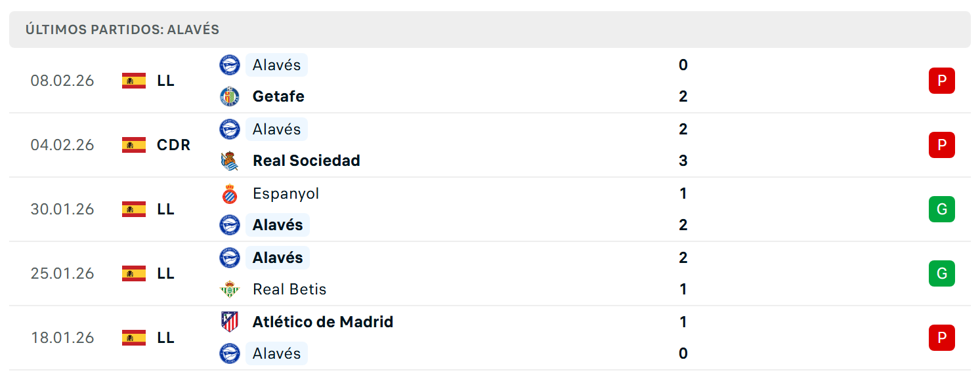Screen dimensions: 980x381
Task: Click Spain flag beside the CDR match
Action: (134, 145)
